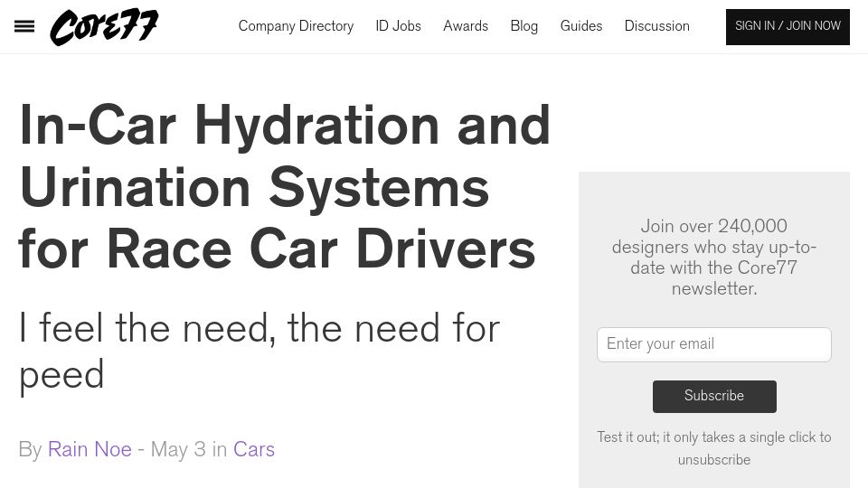Open the hamburger menu icon
Viewport: 868px width, 488px height.
[24, 26]
